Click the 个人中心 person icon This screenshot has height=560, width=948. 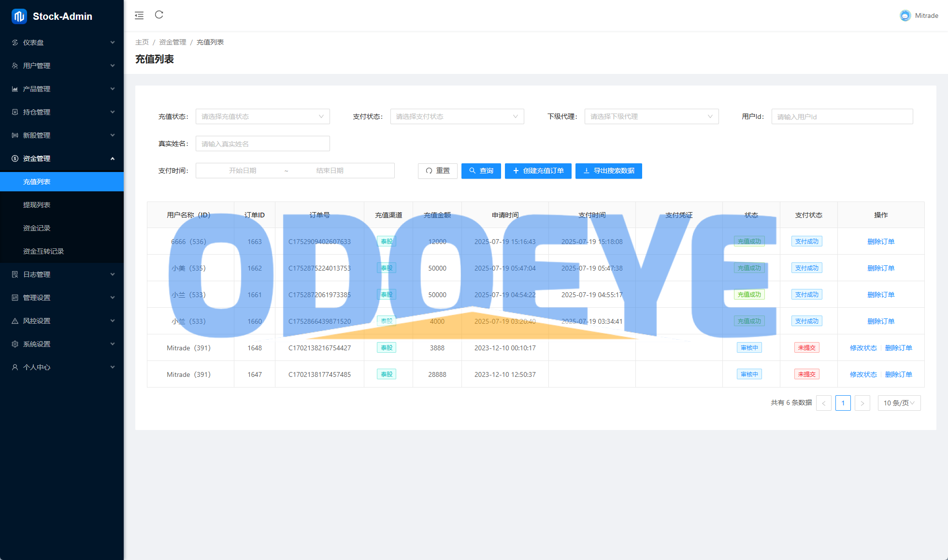[x=15, y=367]
